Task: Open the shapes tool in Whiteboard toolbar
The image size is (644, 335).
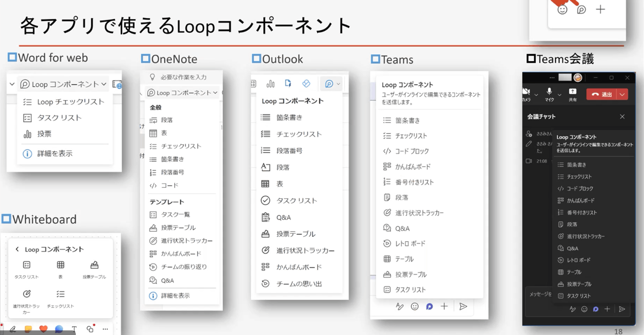Action: pos(90,329)
